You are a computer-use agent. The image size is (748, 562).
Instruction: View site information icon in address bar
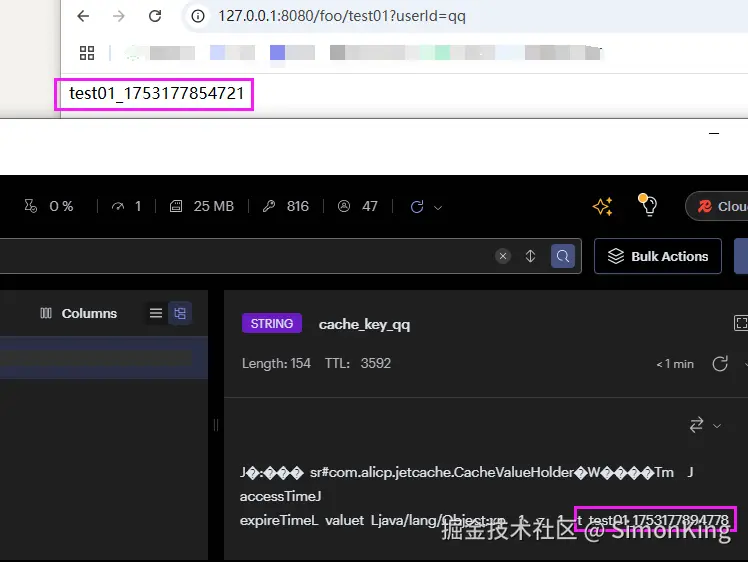click(198, 16)
